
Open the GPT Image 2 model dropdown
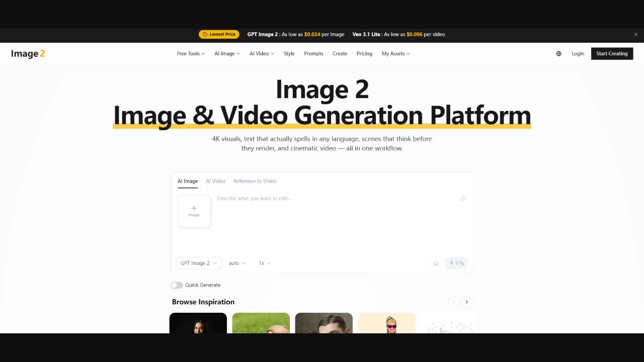click(199, 263)
